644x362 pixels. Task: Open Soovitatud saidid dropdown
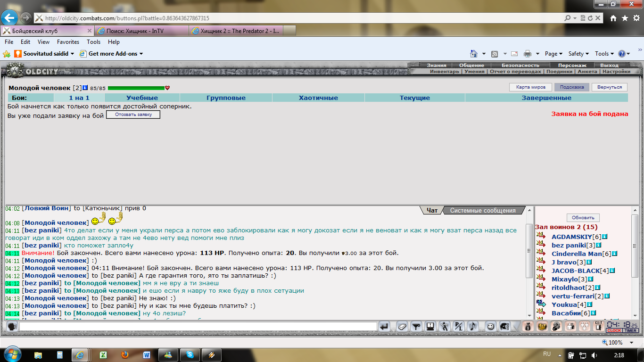(44, 54)
